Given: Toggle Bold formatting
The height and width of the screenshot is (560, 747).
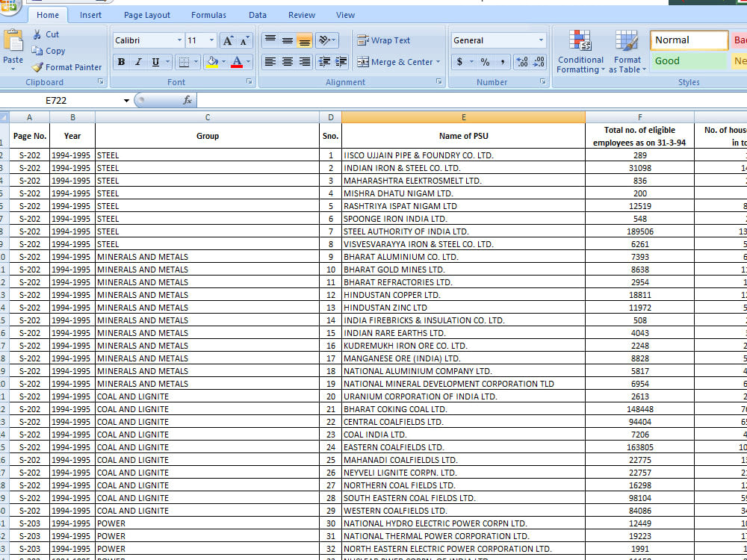Looking at the screenshot, I should (121, 62).
